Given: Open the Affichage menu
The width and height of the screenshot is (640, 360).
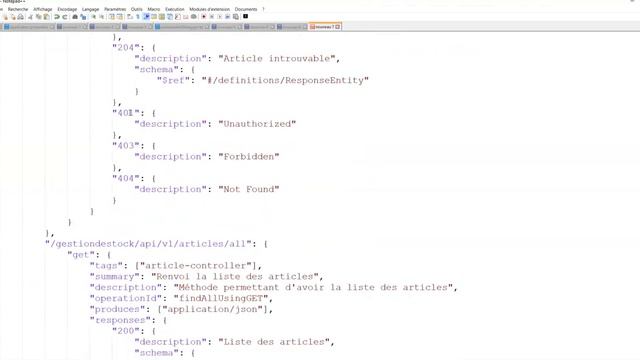Looking at the screenshot, I should coord(43,9).
